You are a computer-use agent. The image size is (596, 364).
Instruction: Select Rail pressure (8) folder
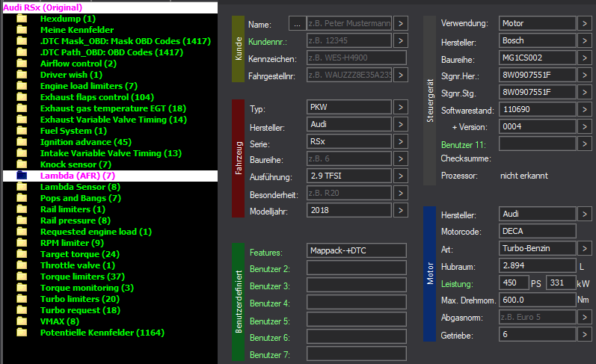76,220
